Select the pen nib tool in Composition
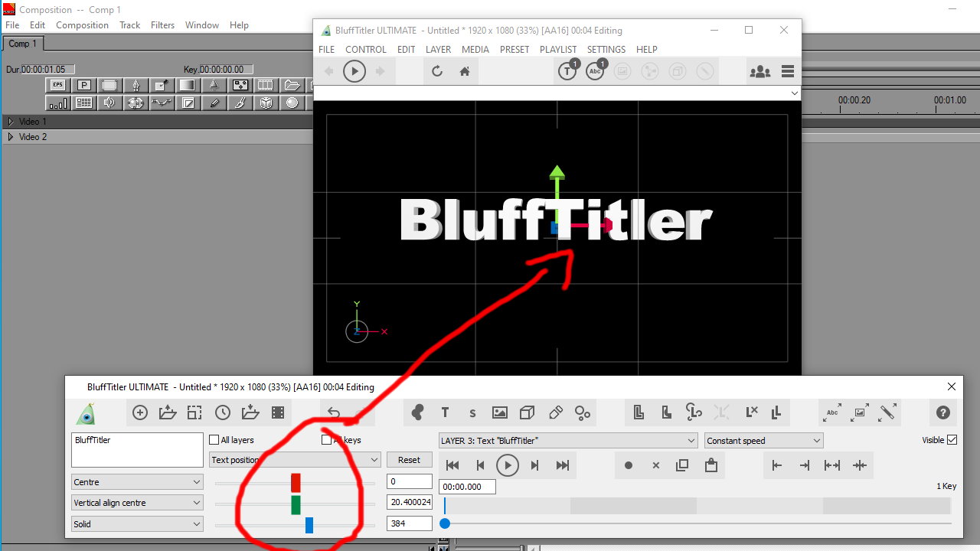Viewport: 980px width, 551px height. [136, 85]
